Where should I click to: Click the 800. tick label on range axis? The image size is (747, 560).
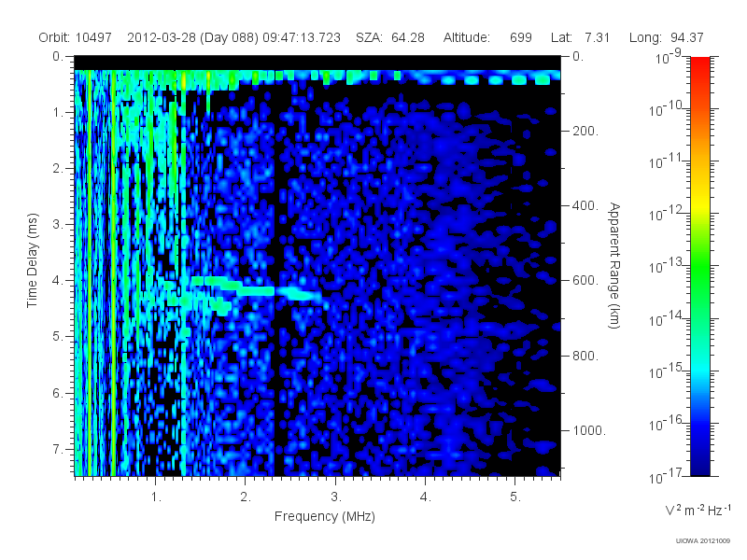pyautogui.click(x=585, y=356)
